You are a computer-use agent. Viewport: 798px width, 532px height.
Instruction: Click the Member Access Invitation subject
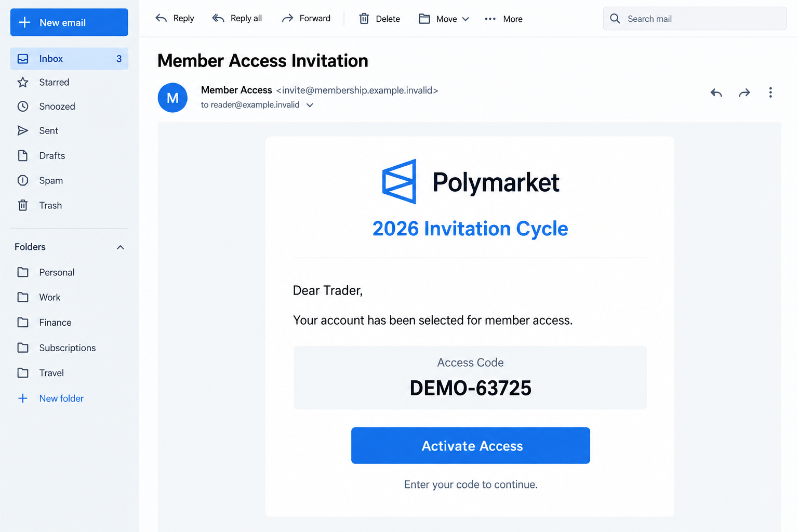263,61
